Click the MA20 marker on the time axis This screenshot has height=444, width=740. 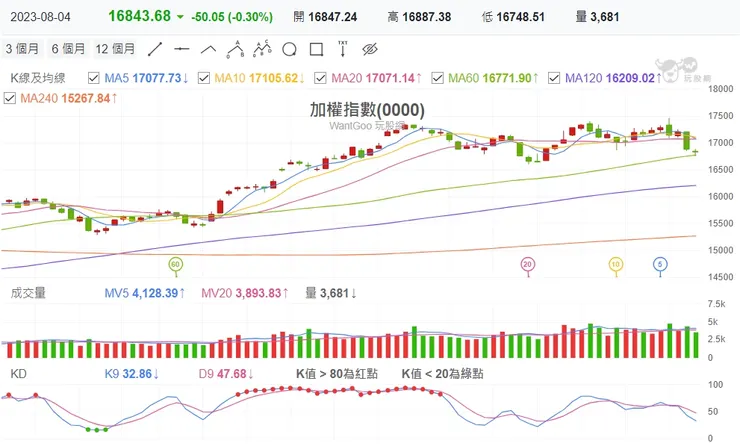pyautogui.click(x=527, y=264)
